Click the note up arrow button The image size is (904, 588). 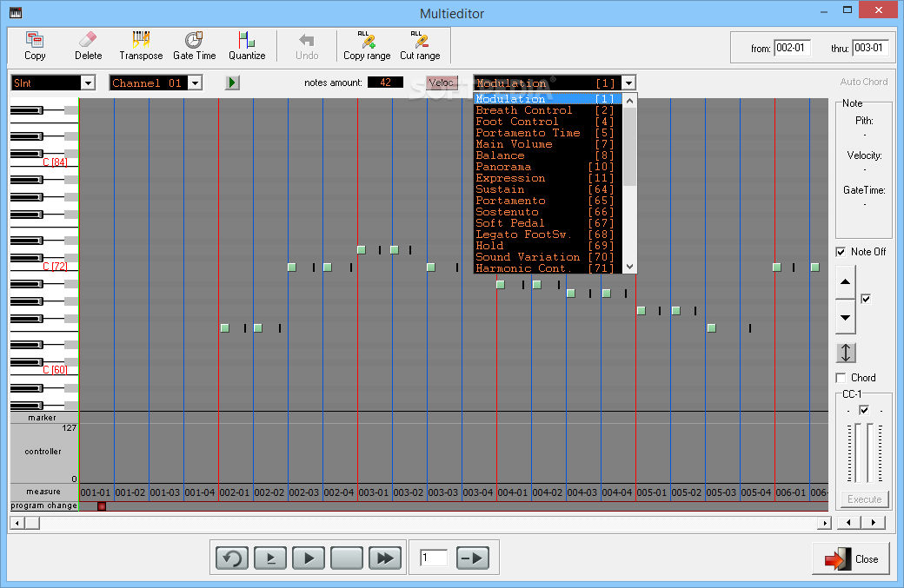(x=845, y=282)
